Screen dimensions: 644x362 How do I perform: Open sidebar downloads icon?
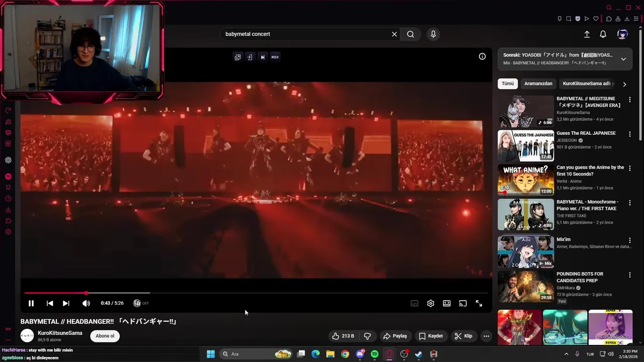(x=8, y=210)
